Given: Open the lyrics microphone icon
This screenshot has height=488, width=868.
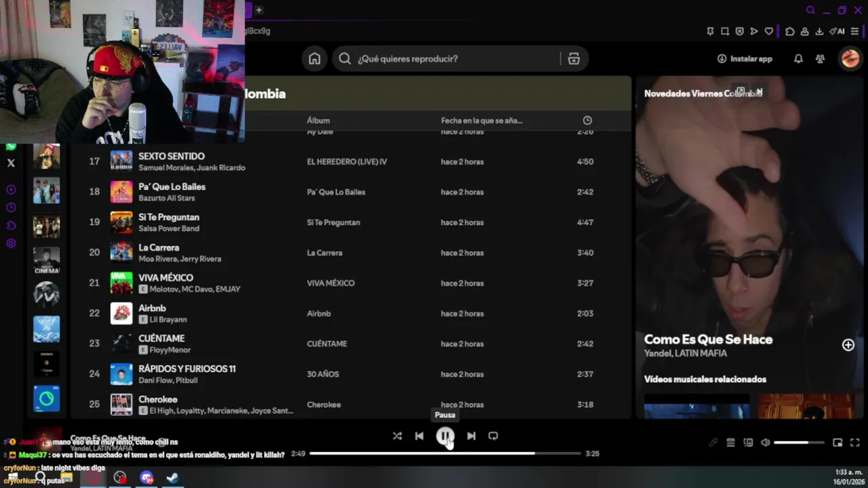Looking at the screenshot, I should [x=713, y=443].
